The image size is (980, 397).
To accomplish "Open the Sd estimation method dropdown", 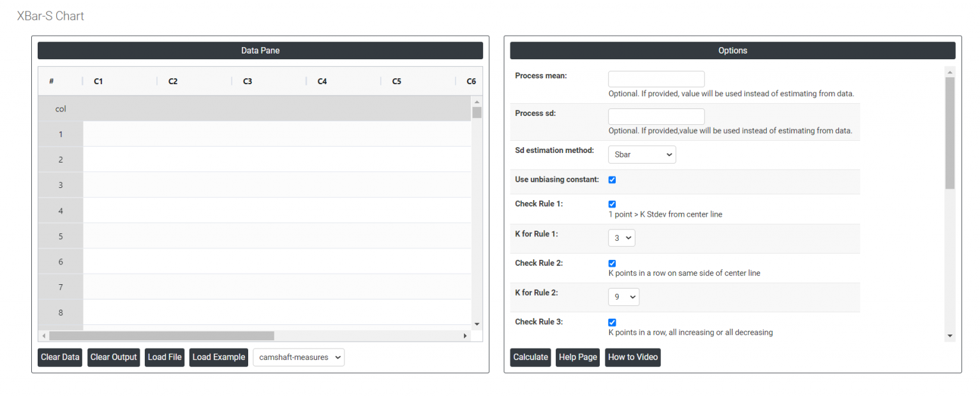I will (641, 154).
